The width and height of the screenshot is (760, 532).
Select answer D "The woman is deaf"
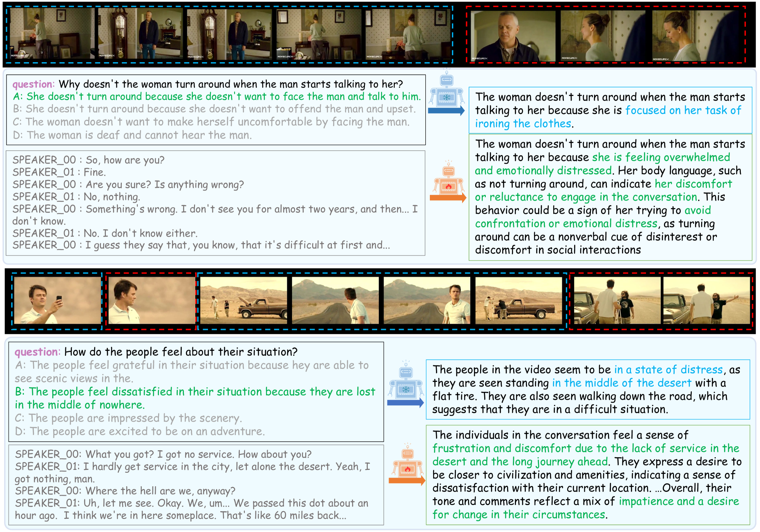[x=132, y=135]
